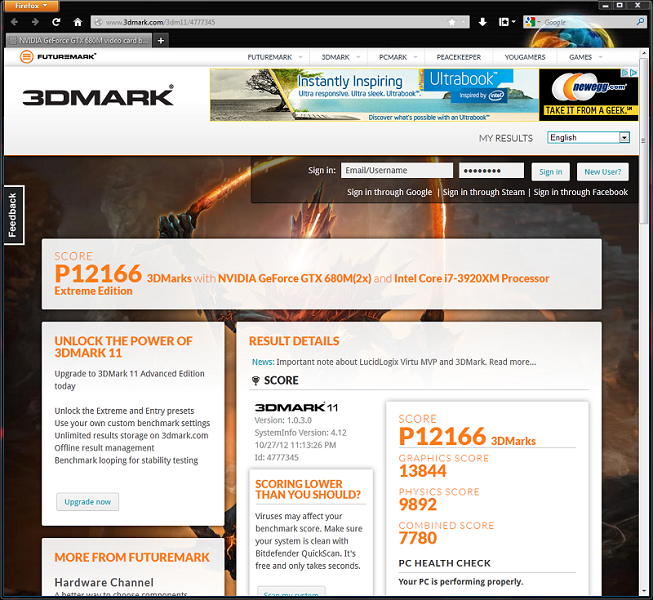This screenshot has width=653, height=600.
Task: Click the browser Forward arrow
Action: pos(35,22)
